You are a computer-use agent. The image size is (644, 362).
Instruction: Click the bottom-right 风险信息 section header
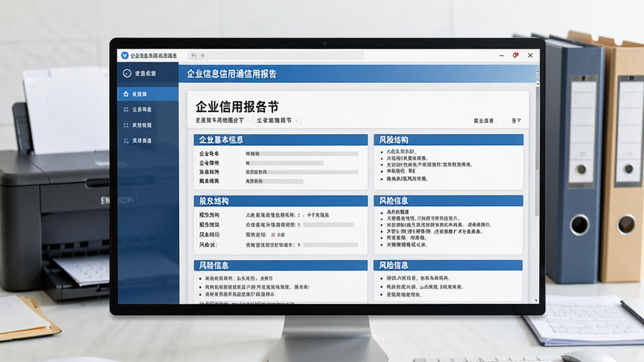tap(448, 265)
